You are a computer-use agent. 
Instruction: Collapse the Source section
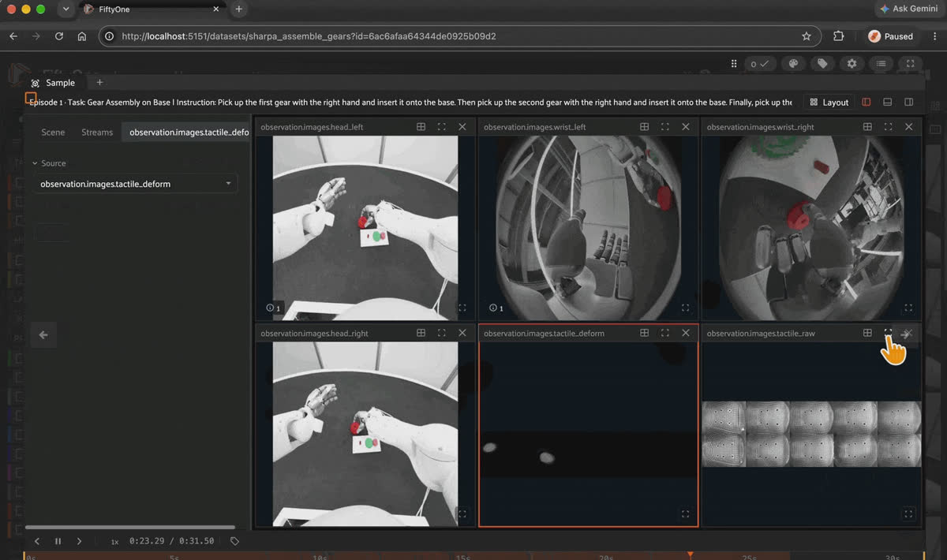coord(49,163)
